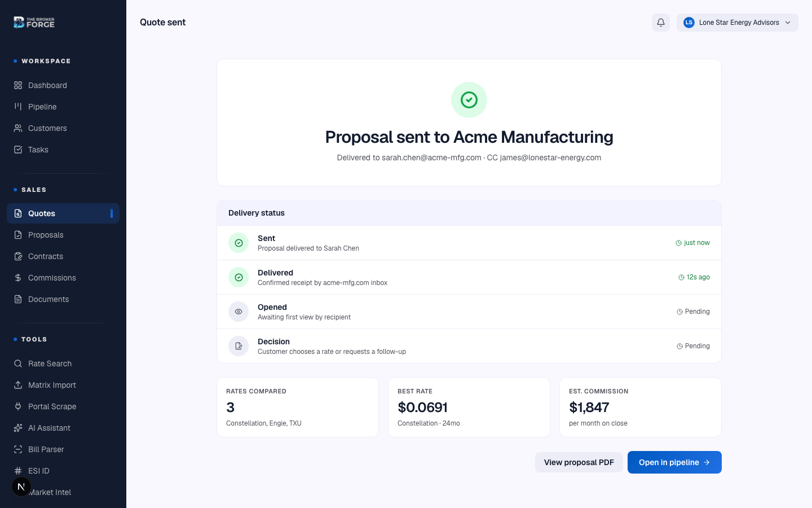
Task: Click clock icon beside 'just now'
Action: [679, 243]
